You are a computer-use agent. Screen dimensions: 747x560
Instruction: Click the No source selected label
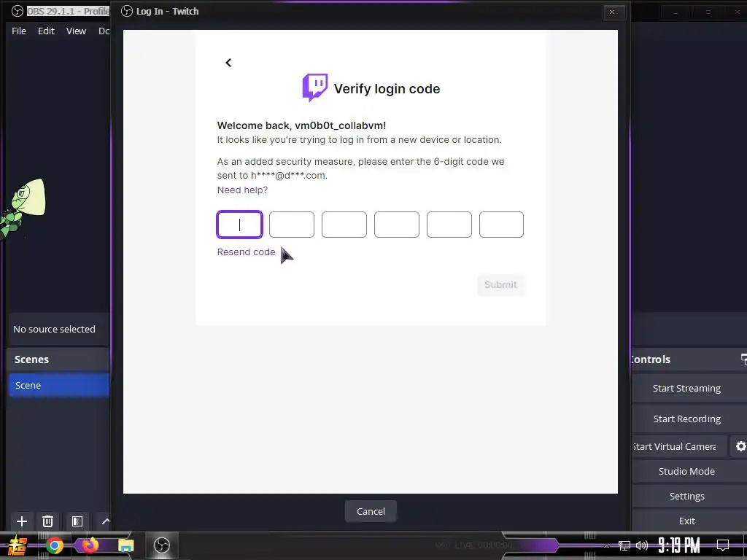[54, 329]
